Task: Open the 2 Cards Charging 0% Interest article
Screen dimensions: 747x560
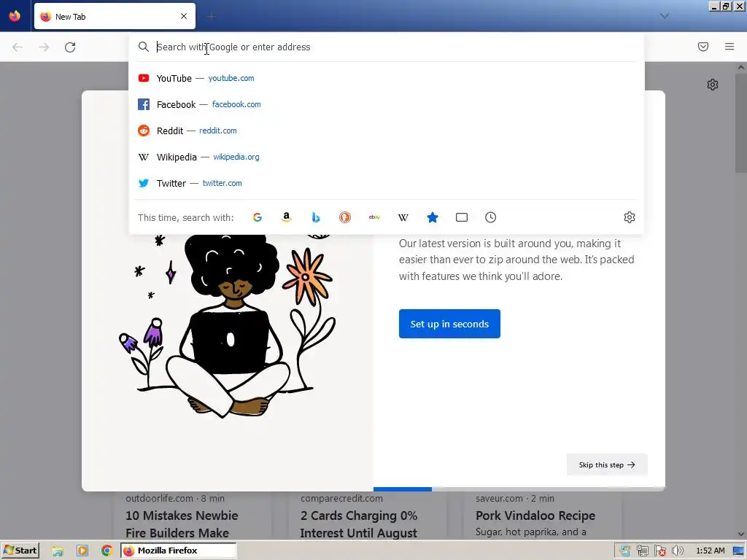Action: tap(359, 524)
